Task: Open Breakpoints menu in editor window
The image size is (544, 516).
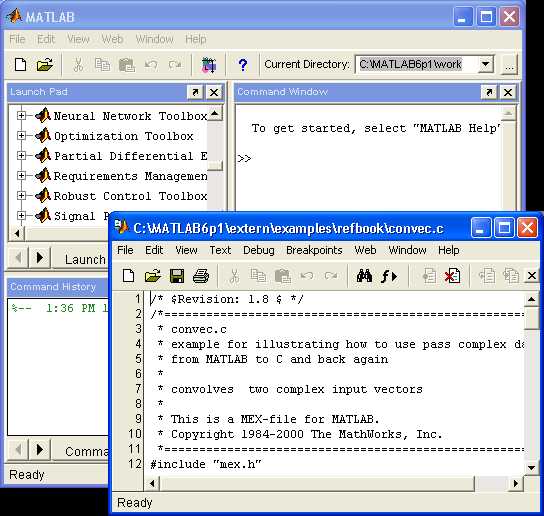Action: coord(314,250)
